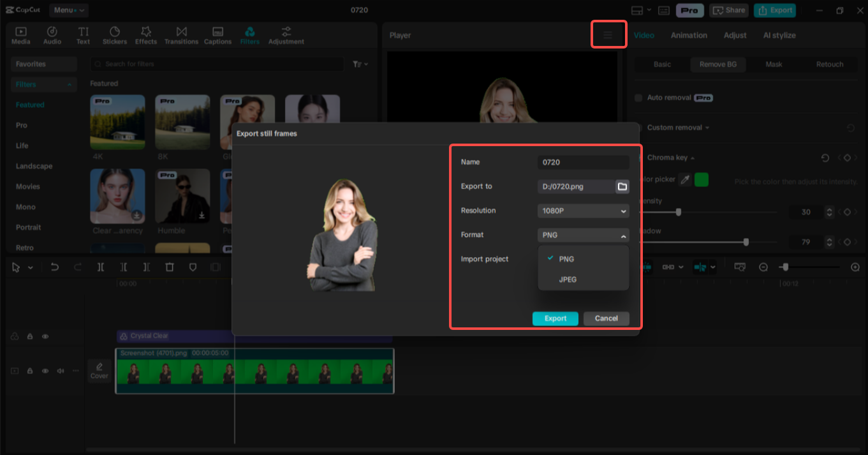The height and width of the screenshot is (455, 868).
Task: Switch to the Animation tab
Action: pyautogui.click(x=689, y=35)
